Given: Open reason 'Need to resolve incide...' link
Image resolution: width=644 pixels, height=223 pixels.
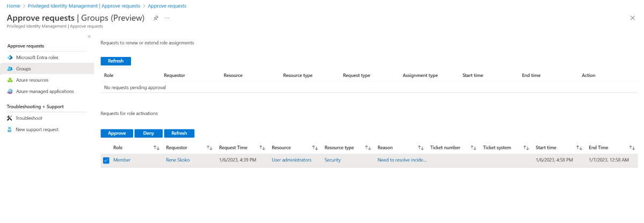Looking at the screenshot, I should pos(402,160).
